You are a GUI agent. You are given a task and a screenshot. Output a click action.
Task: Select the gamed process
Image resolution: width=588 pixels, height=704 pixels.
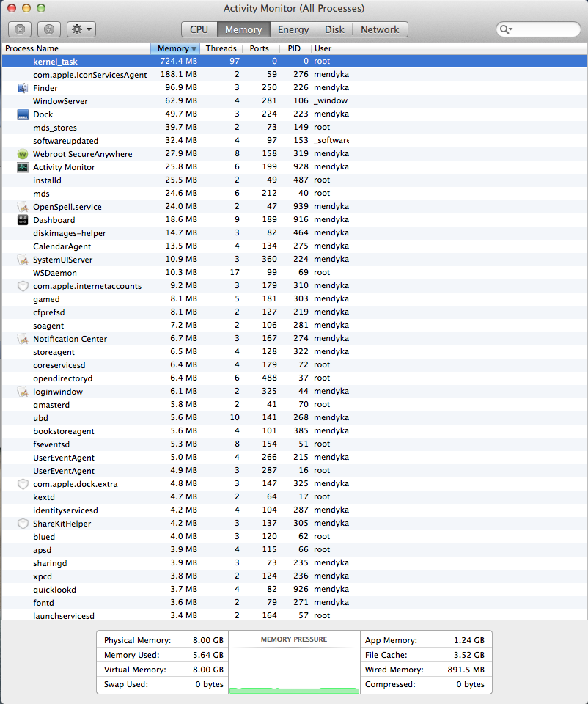295,299
